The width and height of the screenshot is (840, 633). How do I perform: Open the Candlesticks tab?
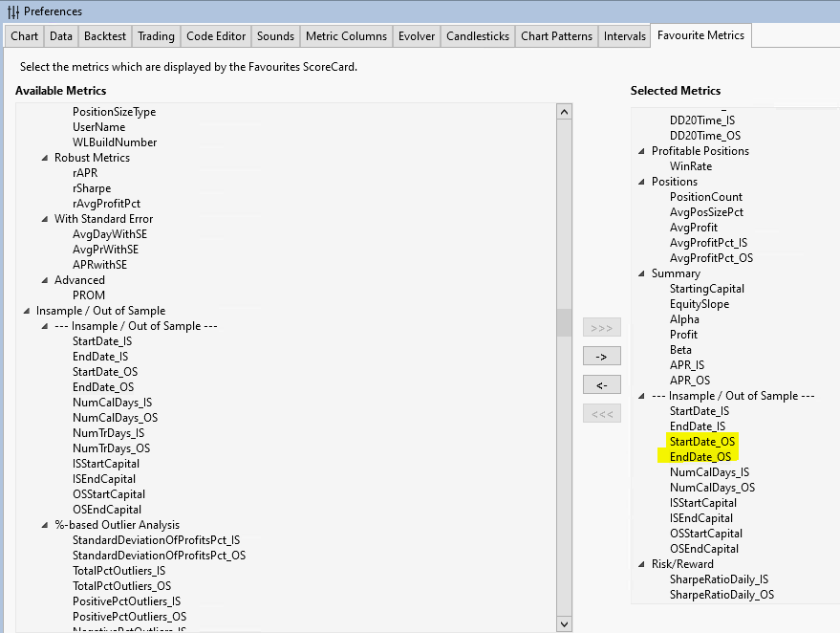coord(478,36)
